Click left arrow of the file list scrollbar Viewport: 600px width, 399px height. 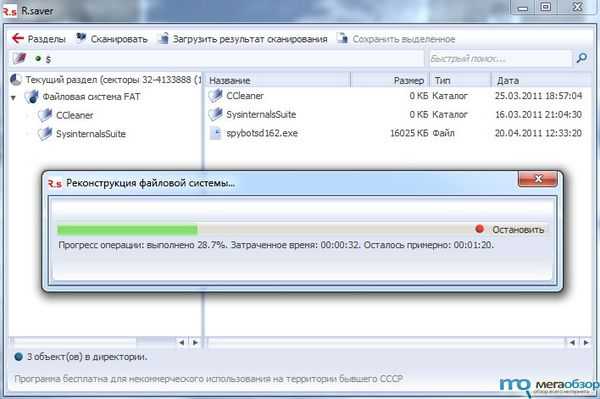(x=572, y=342)
